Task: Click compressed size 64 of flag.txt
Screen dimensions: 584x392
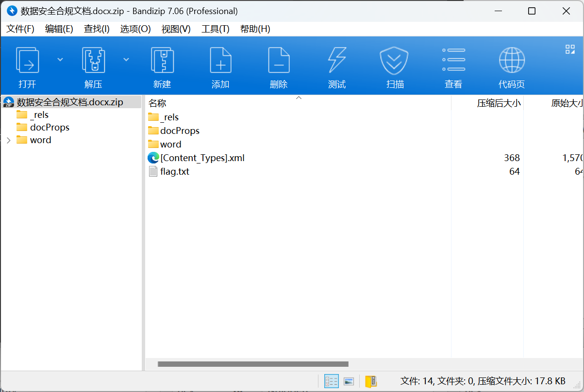Action: (x=515, y=171)
